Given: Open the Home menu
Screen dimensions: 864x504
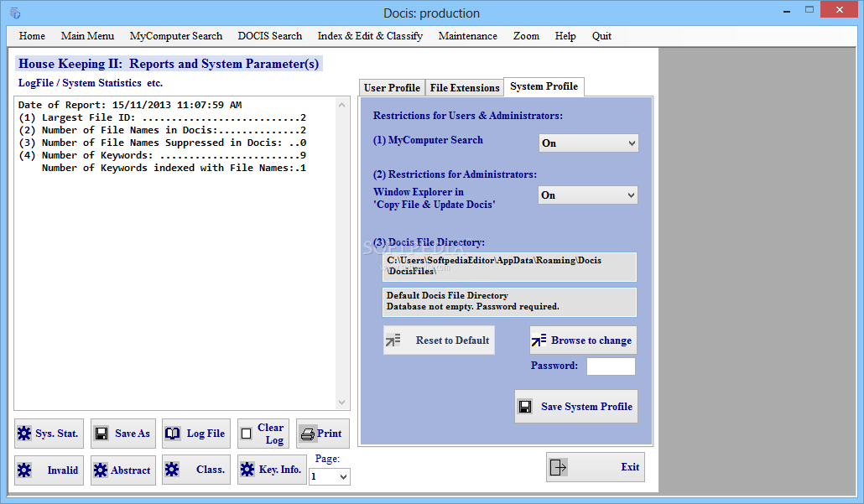Looking at the screenshot, I should [x=32, y=36].
